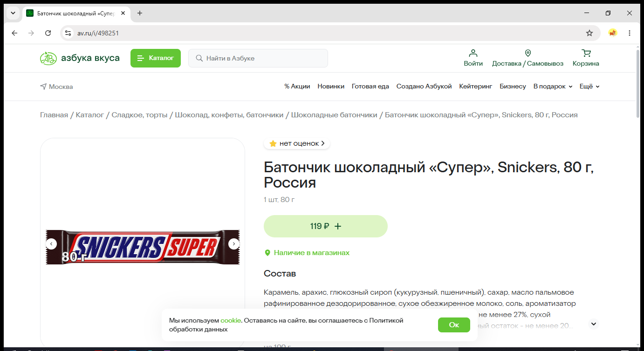Check Наличие в магазинах availability
644x351 pixels.
[x=307, y=253]
